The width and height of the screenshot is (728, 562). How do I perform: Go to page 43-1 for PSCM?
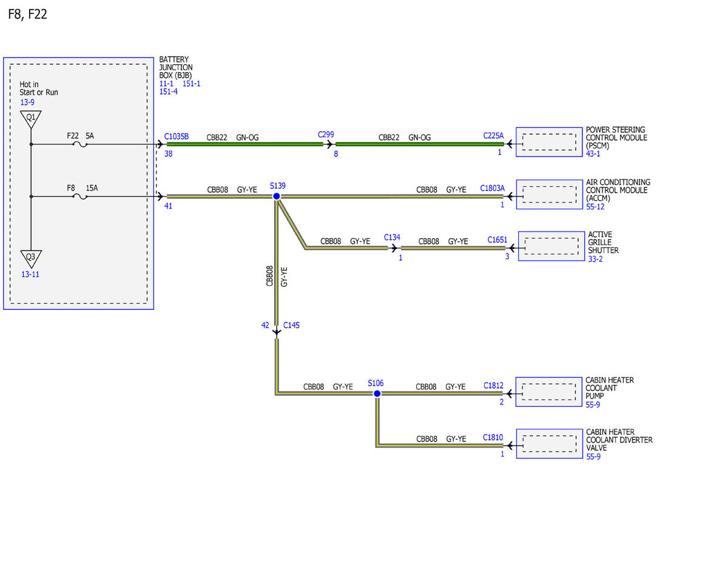(593, 155)
